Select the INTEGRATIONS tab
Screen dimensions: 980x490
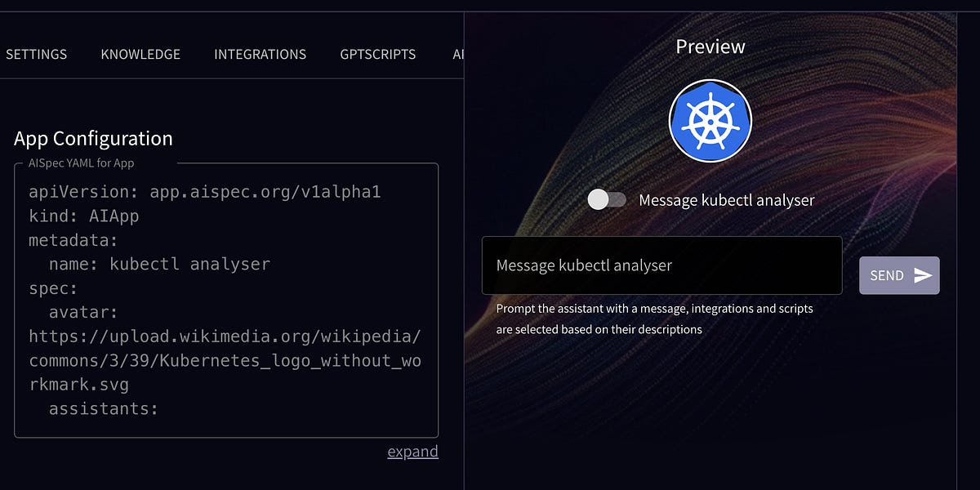tap(260, 54)
